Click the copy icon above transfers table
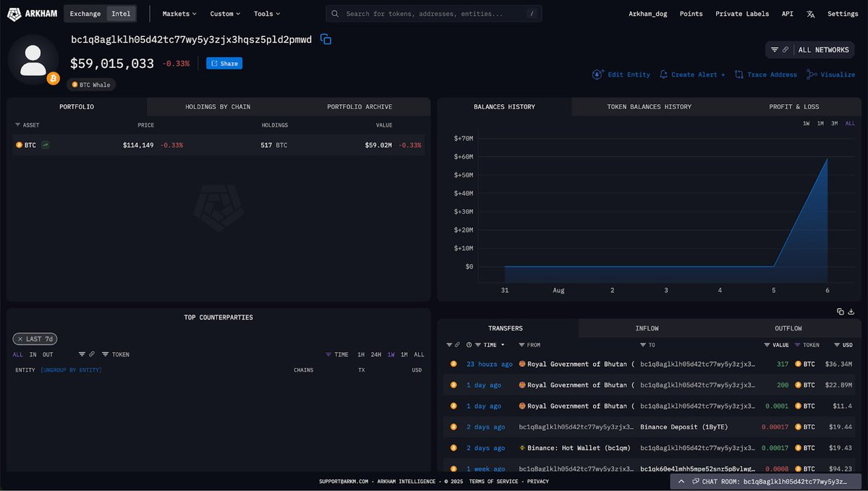The image size is (868, 491). 840,312
